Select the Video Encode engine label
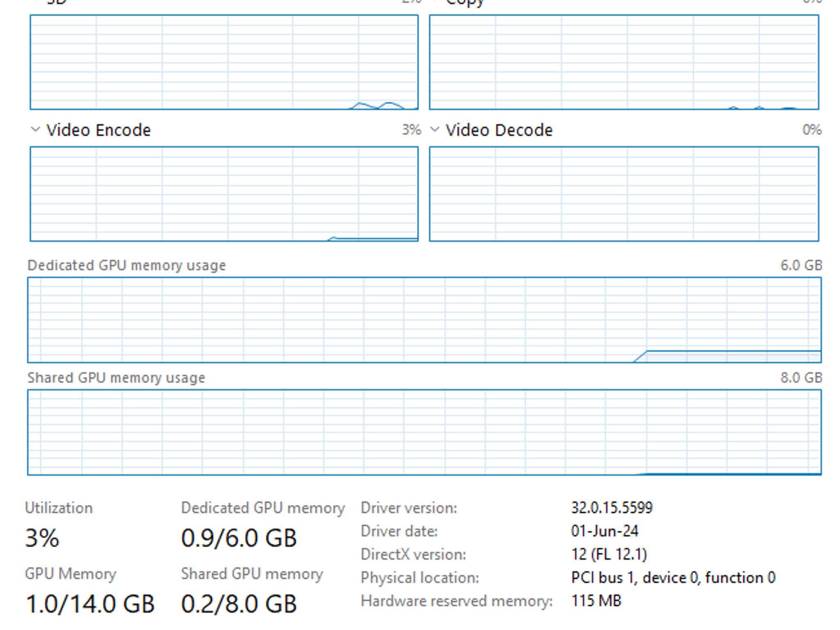840x630 pixels. pyautogui.click(x=98, y=130)
